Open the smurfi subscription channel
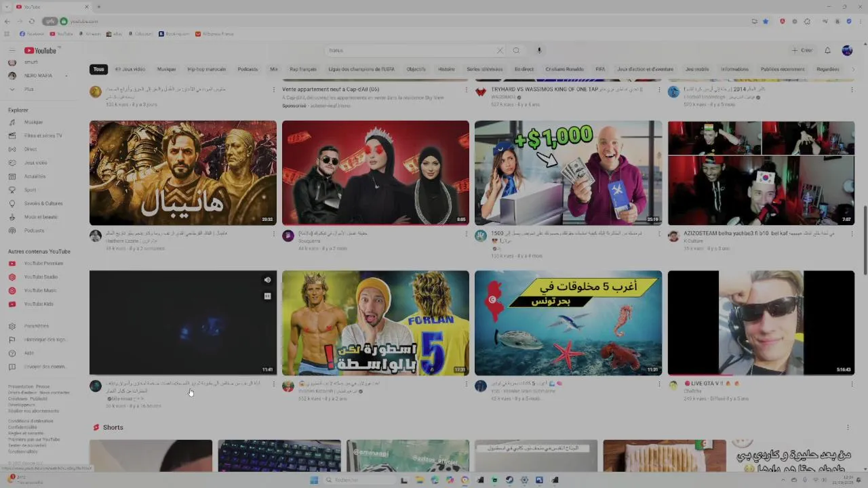The width and height of the screenshot is (868, 488). pyautogui.click(x=31, y=62)
